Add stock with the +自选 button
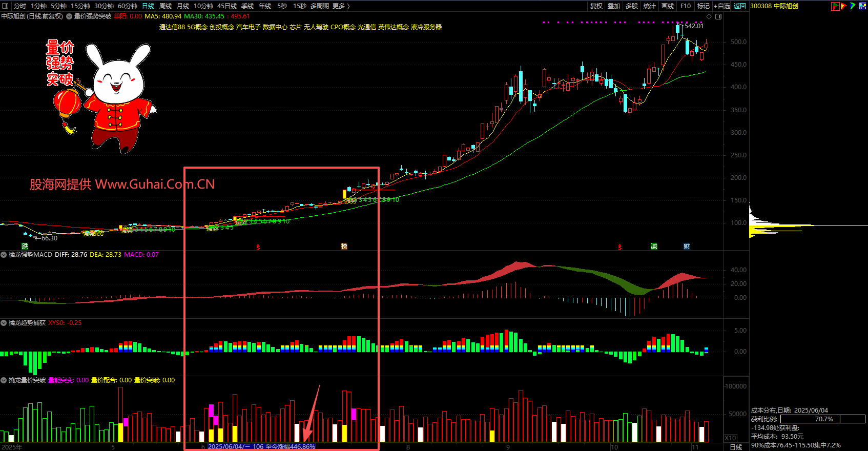Screen dimensions: 868x451 (x=722, y=6)
